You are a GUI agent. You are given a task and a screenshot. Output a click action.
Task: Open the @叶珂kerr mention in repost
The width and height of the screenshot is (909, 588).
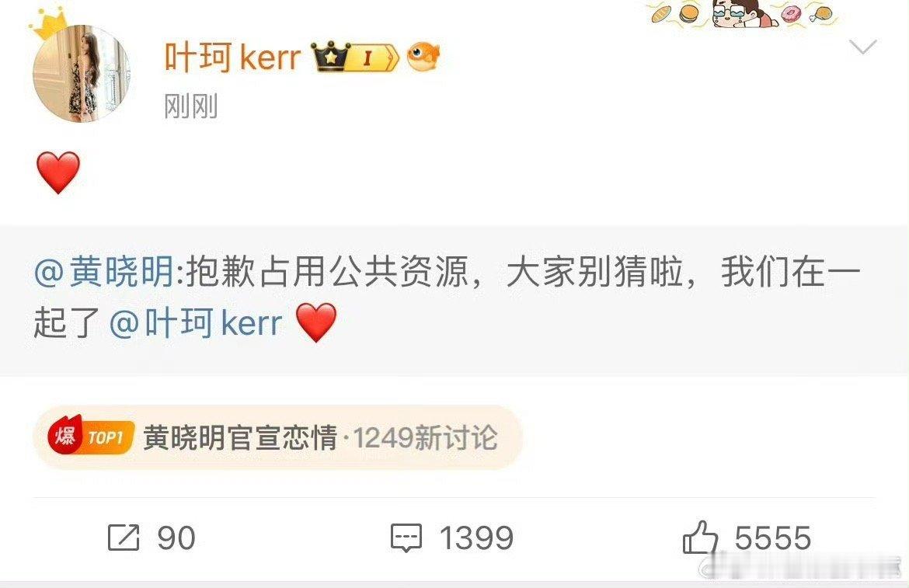(x=196, y=322)
